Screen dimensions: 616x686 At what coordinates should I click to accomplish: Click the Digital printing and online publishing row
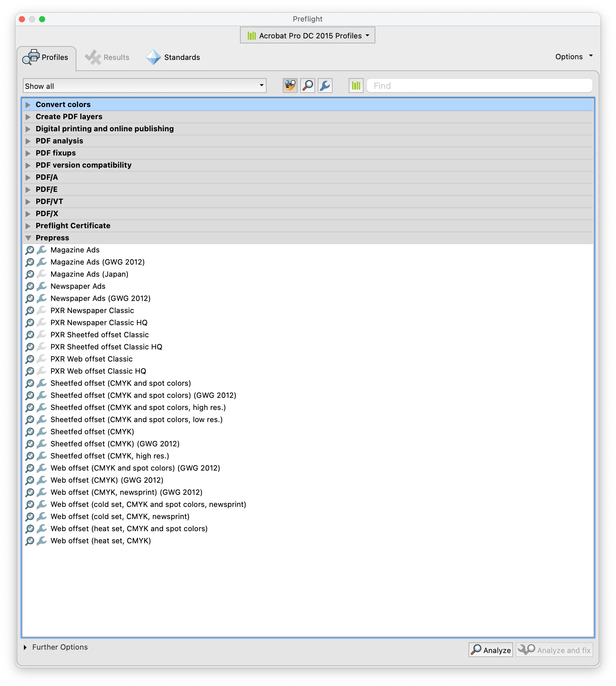pyautogui.click(x=308, y=129)
